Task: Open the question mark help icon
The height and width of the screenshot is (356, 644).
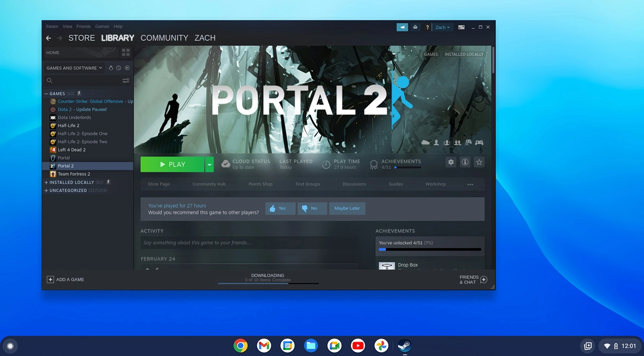Action: point(427,27)
